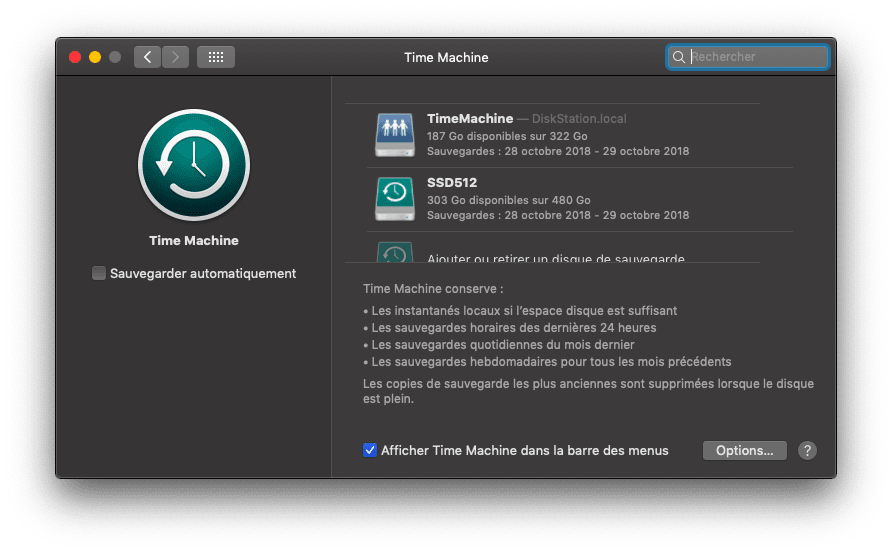The height and width of the screenshot is (552, 892).
Task: Uncheck Afficher Time Machine dans la barre des menus
Action: (370, 450)
